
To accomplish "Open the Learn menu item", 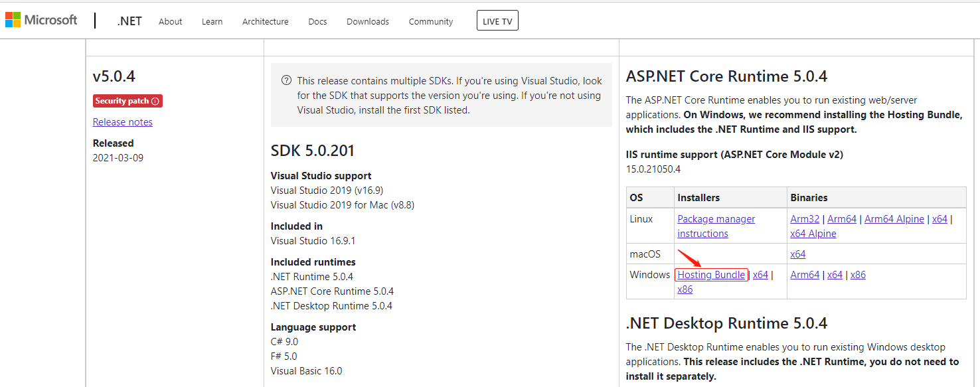I will [x=212, y=21].
